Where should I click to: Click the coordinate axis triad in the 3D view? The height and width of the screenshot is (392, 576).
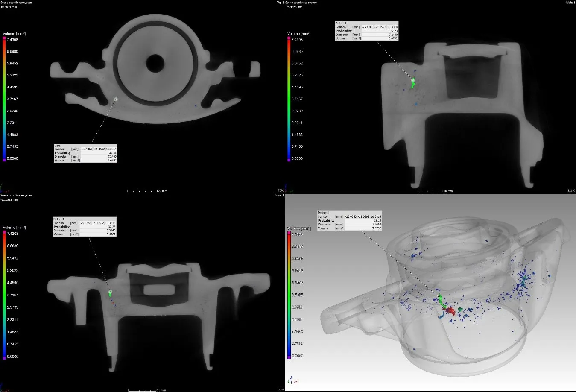click(x=292, y=380)
